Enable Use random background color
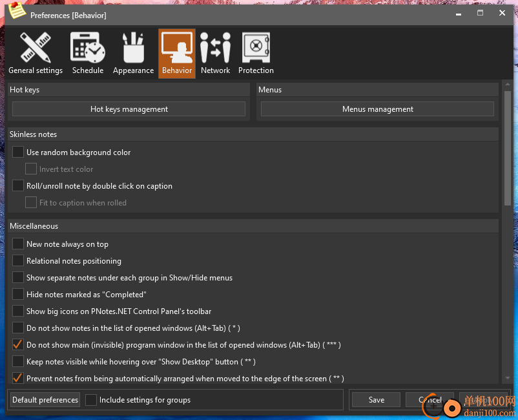The image size is (518, 420). (x=18, y=152)
